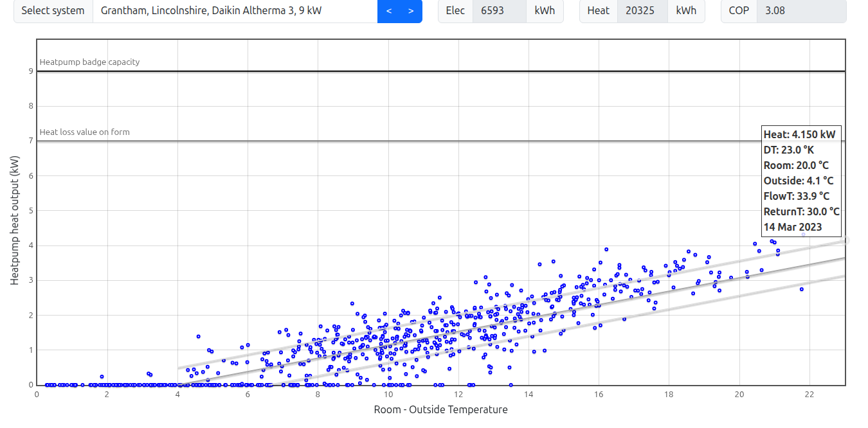Click the isolated data point near 3.9 kW
Screen dimensions: 868x428
point(606,249)
